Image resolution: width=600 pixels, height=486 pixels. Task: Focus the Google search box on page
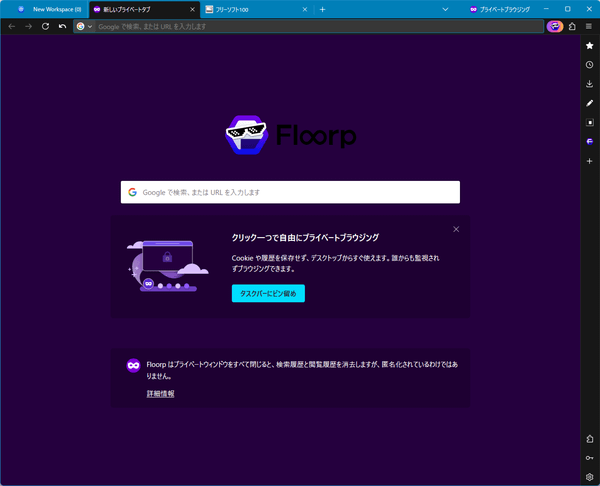(290, 192)
